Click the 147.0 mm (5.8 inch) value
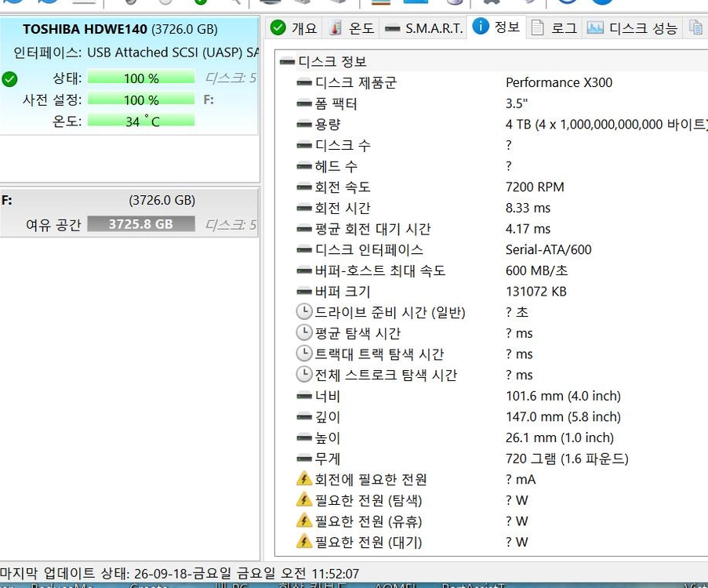 tap(563, 417)
